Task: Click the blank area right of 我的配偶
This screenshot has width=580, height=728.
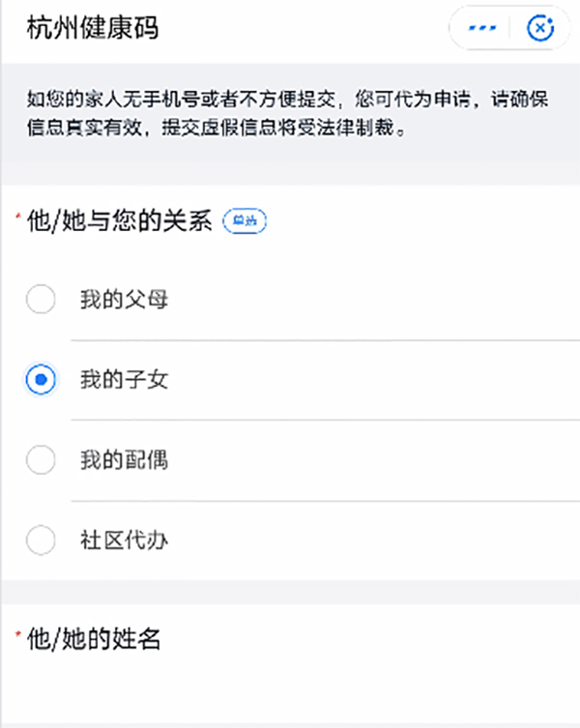Action: pyautogui.click(x=371, y=459)
